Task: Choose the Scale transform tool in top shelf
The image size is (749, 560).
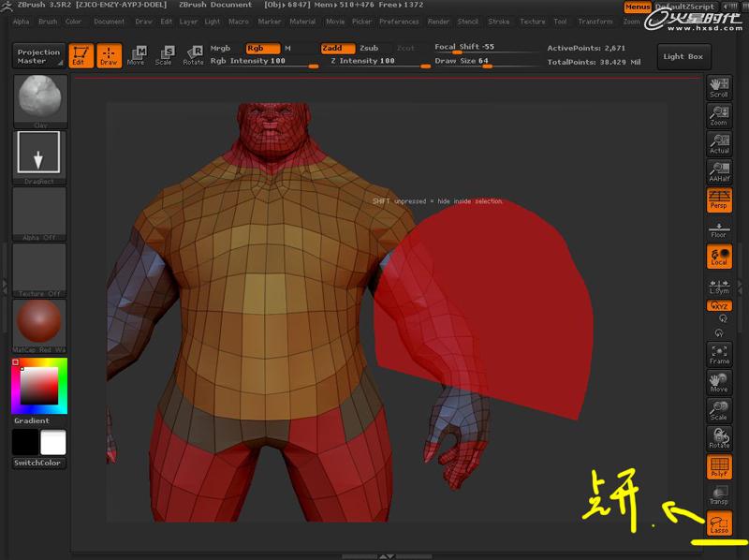Action: 164,55
